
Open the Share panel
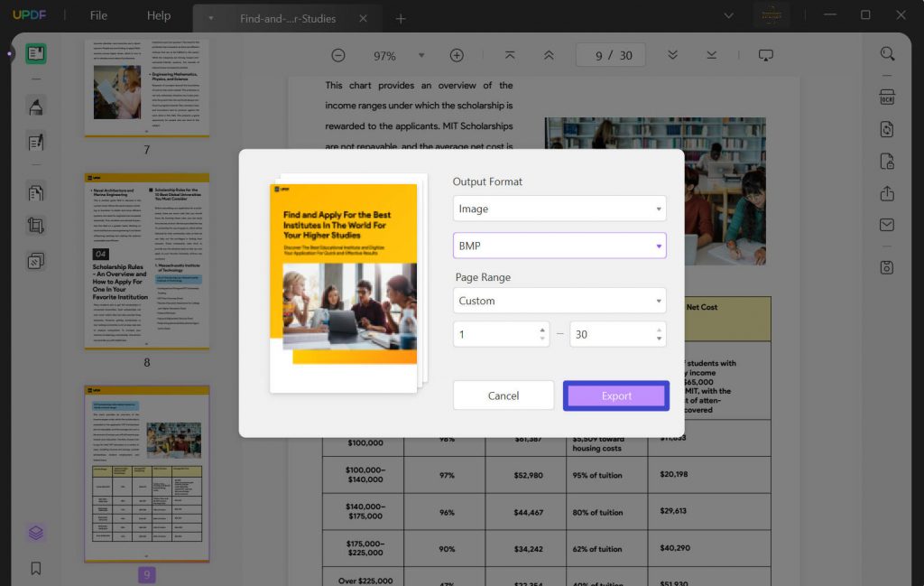click(x=887, y=194)
